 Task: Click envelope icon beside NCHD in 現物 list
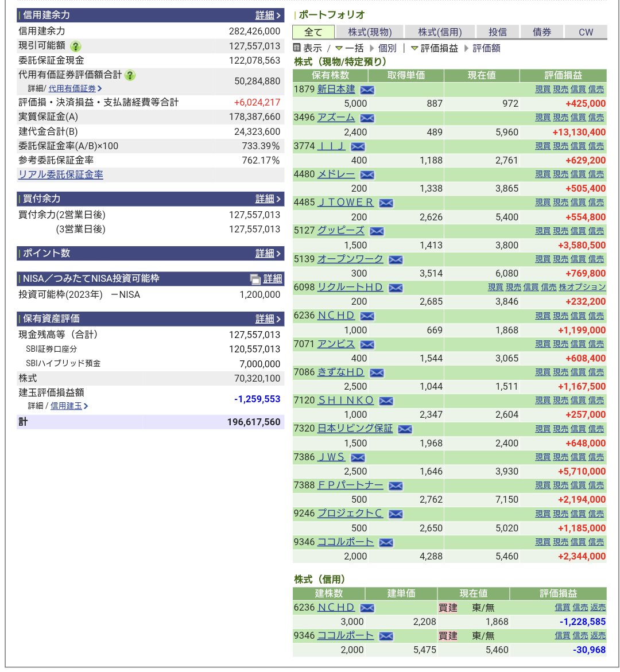[x=367, y=316]
